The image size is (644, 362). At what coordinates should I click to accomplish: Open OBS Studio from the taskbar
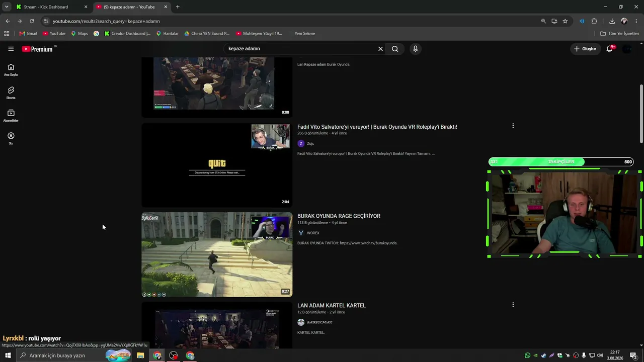pyautogui.click(x=174, y=355)
